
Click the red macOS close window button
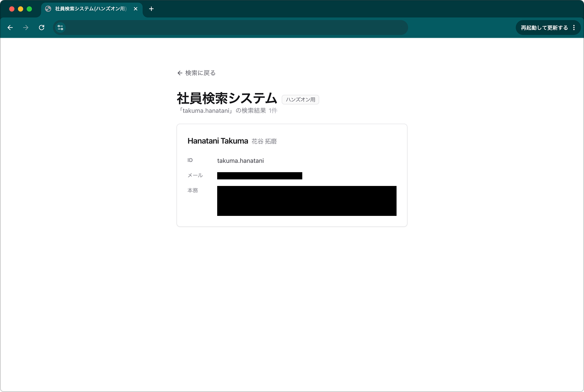[x=12, y=9]
